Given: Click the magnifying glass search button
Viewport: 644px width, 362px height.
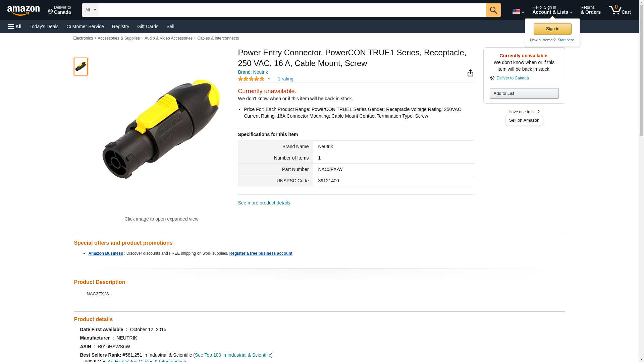Looking at the screenshot, I should pyautogui.click(x=493, y=10).
